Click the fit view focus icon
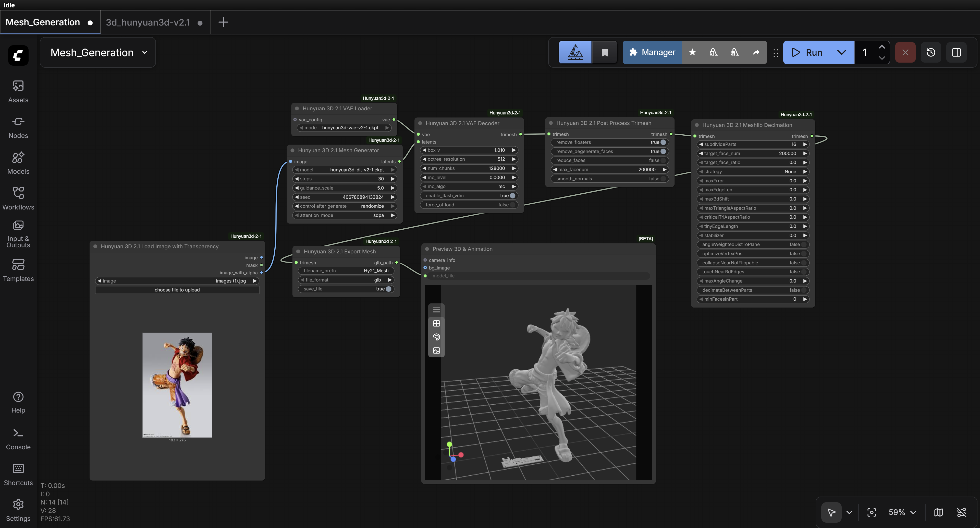980x528 pixels. coord(872,512)
